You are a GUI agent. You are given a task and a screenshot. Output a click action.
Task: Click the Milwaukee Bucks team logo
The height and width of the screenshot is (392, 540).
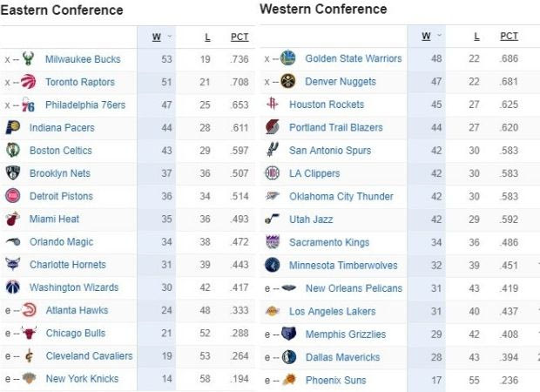pos(29,59)
